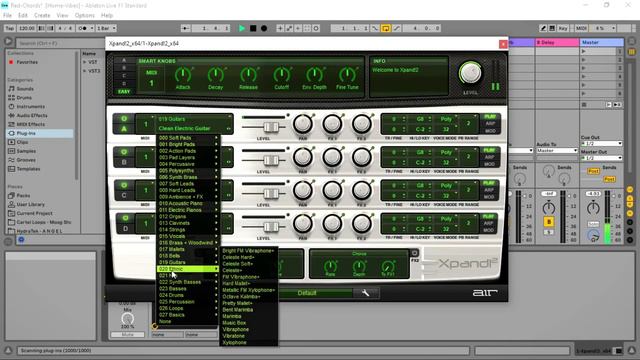Select Xylophone preset in submenu
The width and height of the screenshot is (640, 360).
coord(234,342)
